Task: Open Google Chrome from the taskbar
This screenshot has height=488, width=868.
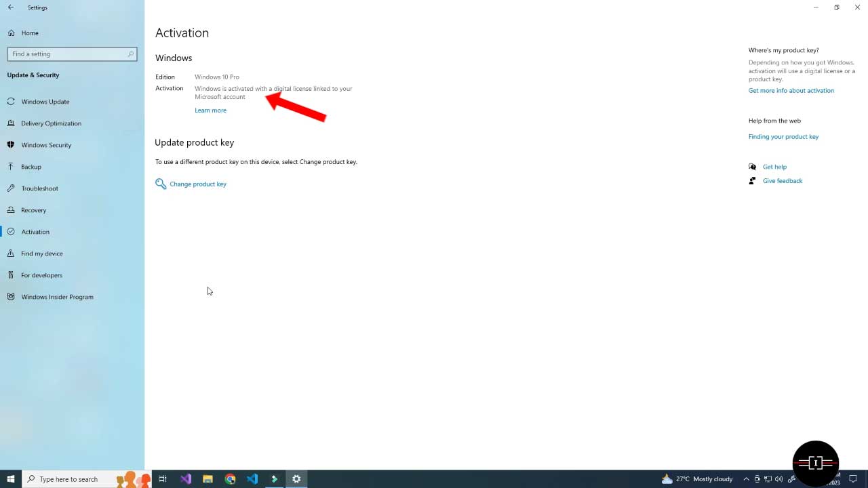Action: click(230, 479)
